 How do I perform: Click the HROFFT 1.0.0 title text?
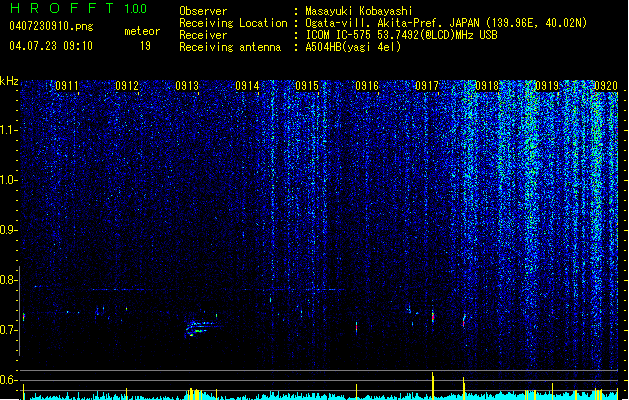pos(79,8)
